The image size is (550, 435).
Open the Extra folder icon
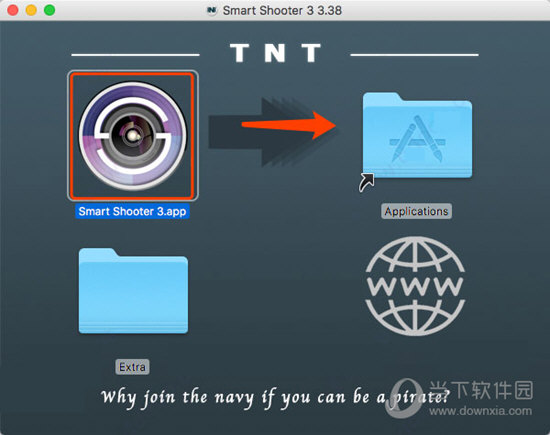[x=133, y=291]
